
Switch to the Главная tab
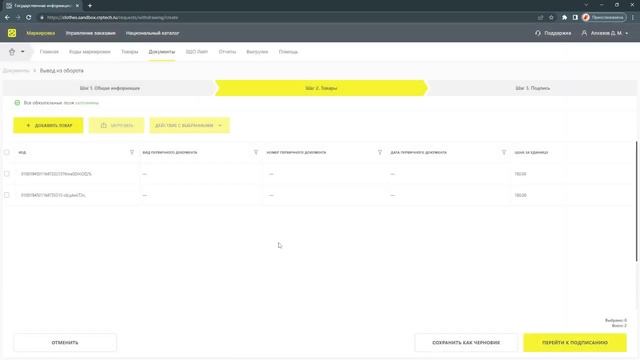tap(49, 52)
